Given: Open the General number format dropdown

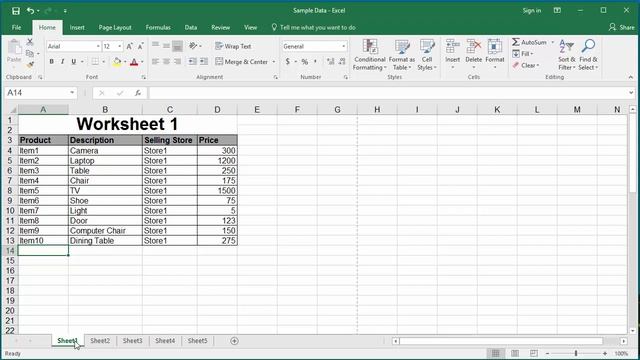Looking at the screenshot, I should (344, 47).
